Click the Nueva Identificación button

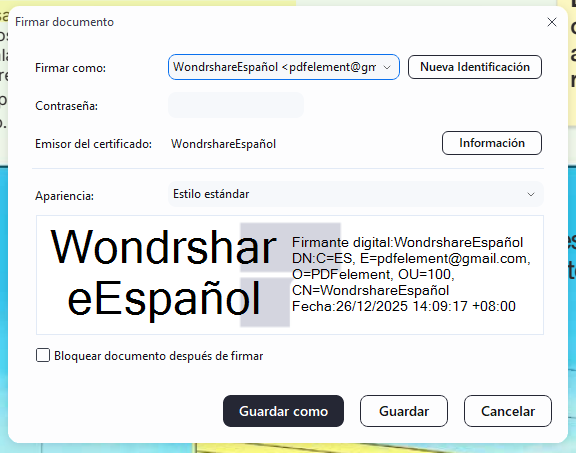tap(475, 67)
